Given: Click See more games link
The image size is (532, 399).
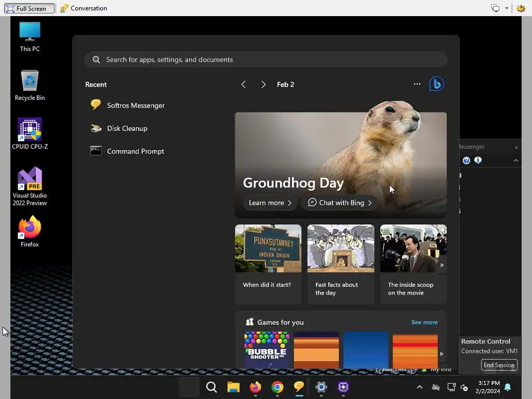Looking at the screenshot, I should click(x=424, y=322).
